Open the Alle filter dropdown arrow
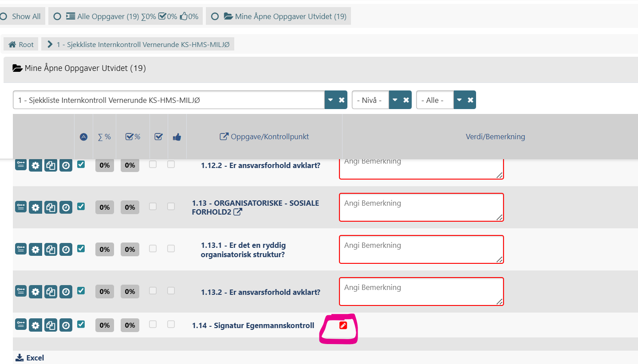This screenshot has width=638, height=364. point(459,100)
